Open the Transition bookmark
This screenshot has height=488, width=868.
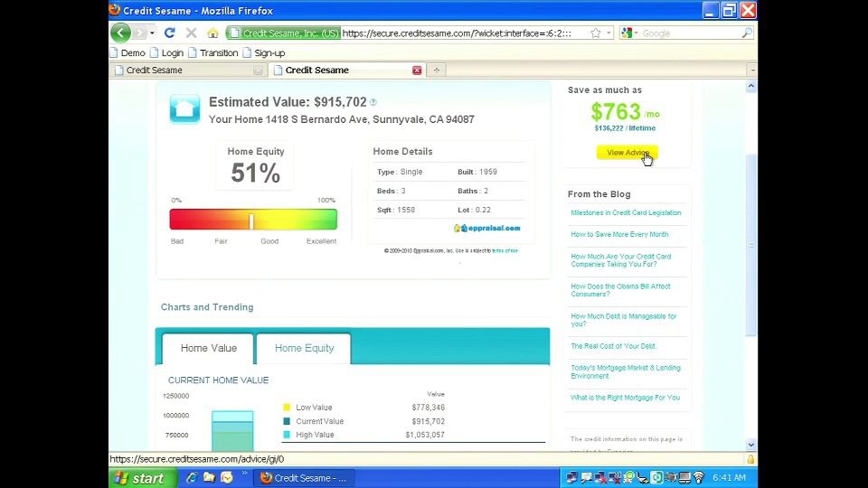click(213, 53)
